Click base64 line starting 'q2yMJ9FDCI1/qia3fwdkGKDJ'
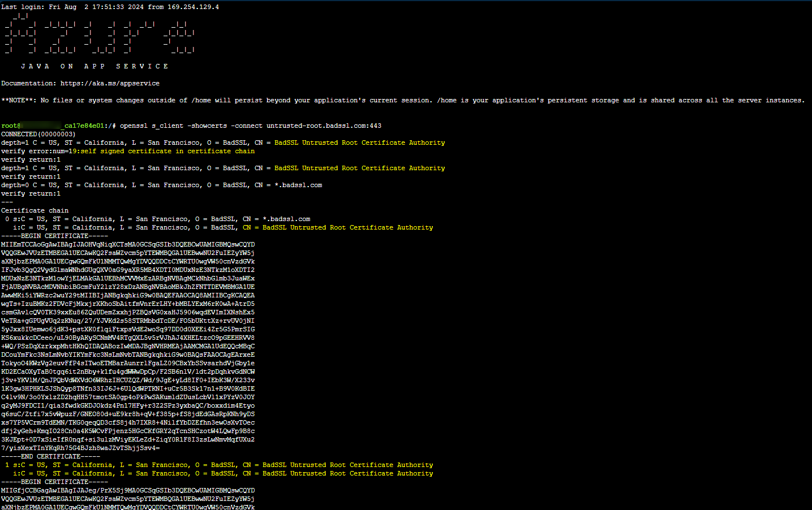The width and height of the screenshot is (812, 510). (x=128, y=405)
